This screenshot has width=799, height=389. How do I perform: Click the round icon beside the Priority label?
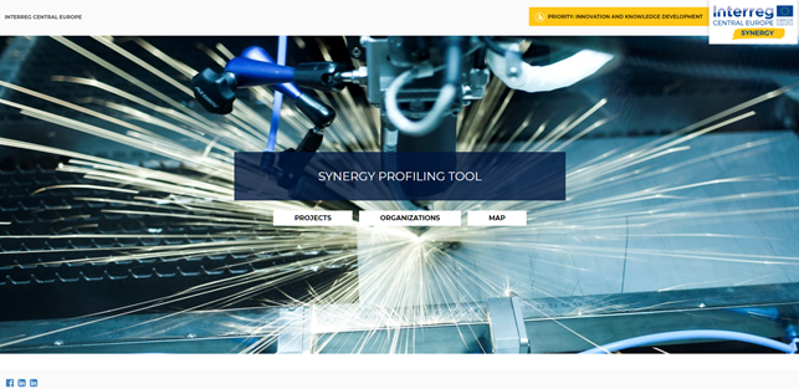tap(540, 17)
